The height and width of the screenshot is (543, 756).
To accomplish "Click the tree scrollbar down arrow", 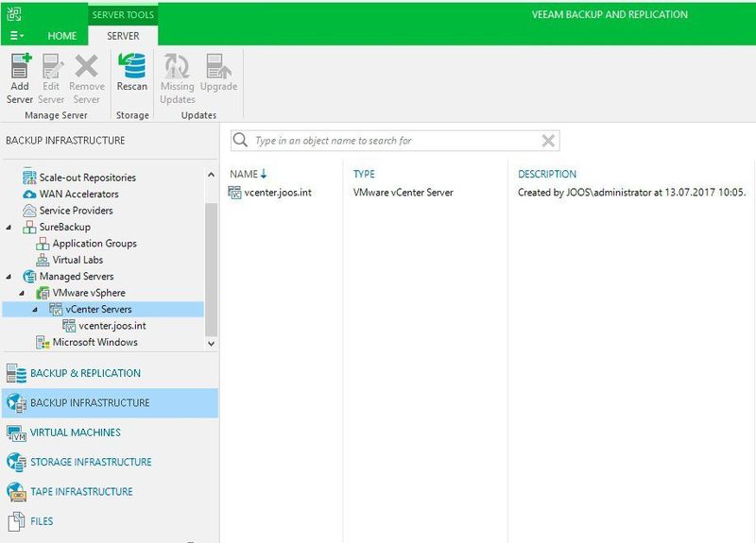I will [x=211, y=344].
